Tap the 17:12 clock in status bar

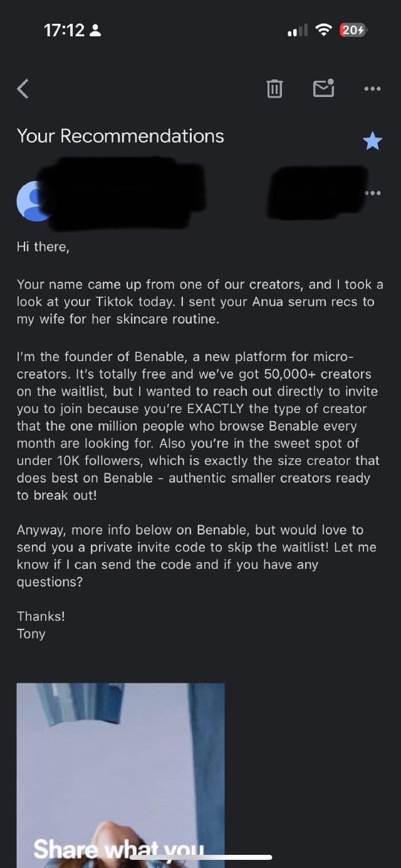click(x=64, y=30)
